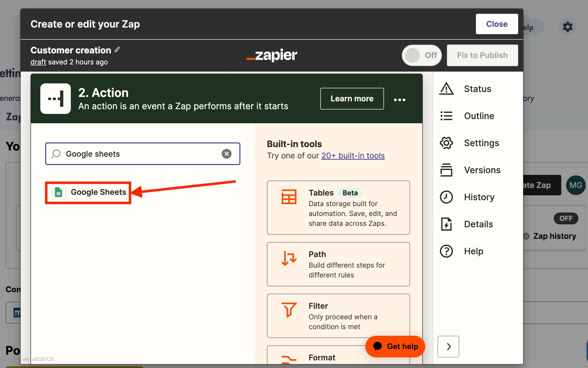This screenshot has width=588, height=368.
Task: Toggle the Zap Off switch
Action: [x=422, y=55]
